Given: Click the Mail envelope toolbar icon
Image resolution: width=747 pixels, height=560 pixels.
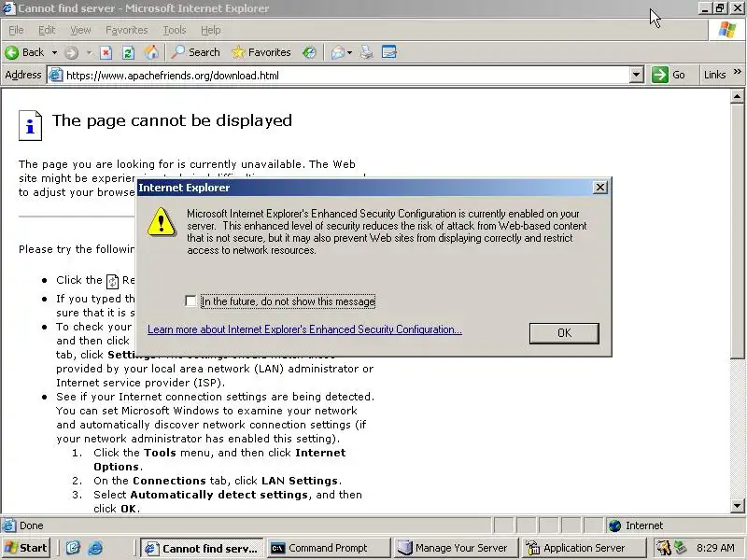Looking at the screenshot, I should (338, 52).
